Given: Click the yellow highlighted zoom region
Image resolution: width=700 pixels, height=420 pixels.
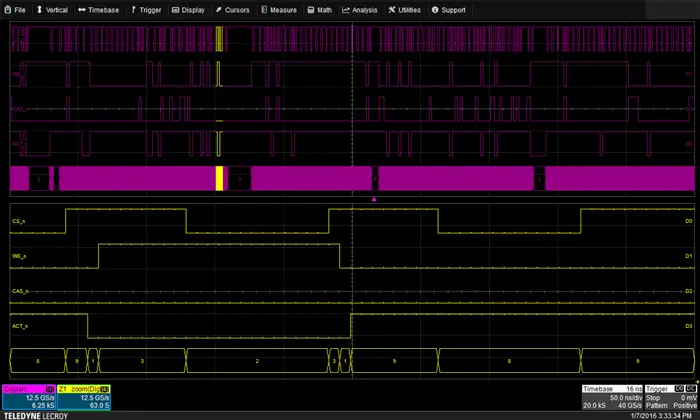Looking at the screenshot, I should tap(219, 178).
